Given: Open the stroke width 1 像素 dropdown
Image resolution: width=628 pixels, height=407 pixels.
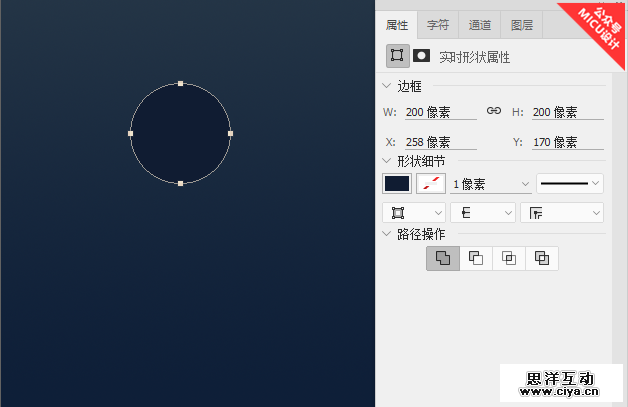Looking at the screenshot, I should (x=491, y=184).
